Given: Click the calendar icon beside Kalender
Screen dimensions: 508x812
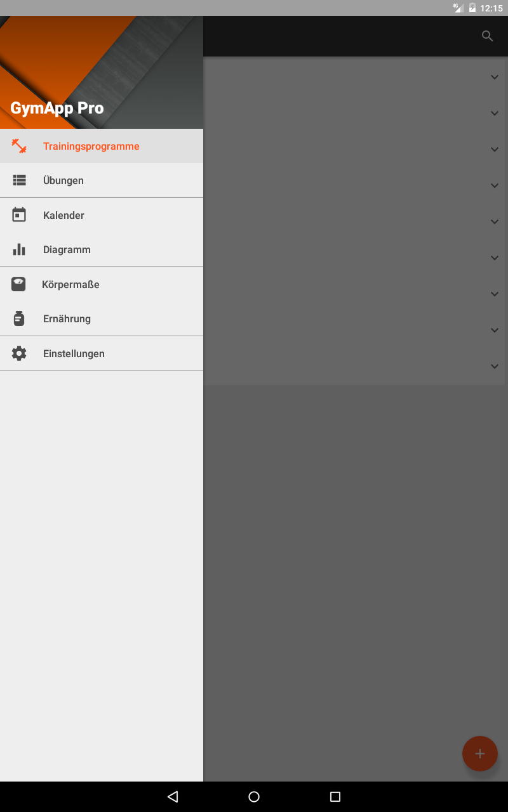Looking at the screenshot, I should click(19, 214).
